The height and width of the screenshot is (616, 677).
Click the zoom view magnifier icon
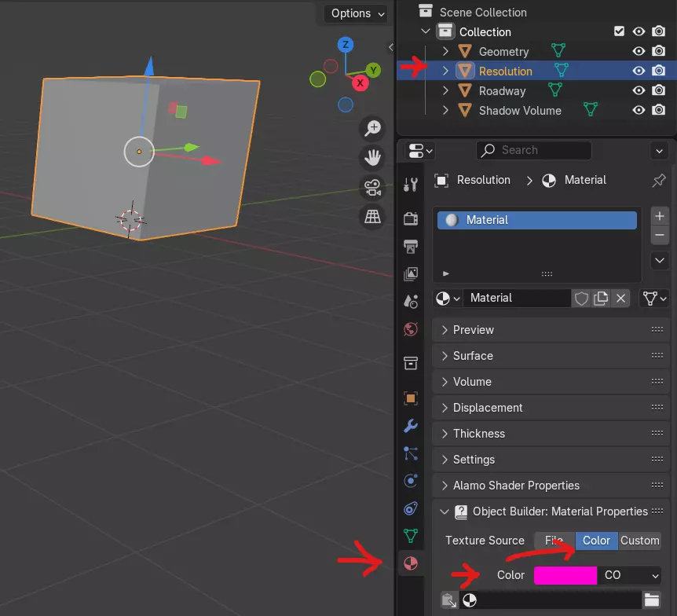[x=372, y=128]
